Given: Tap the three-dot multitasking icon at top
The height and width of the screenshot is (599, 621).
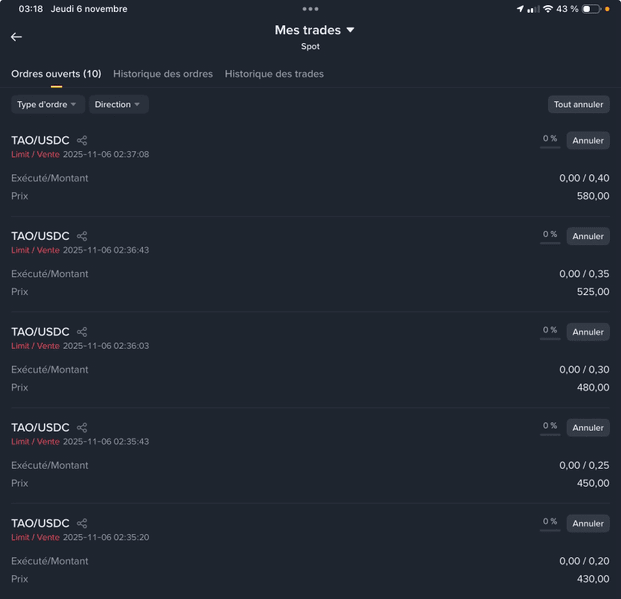Looking at the screenshot, I should pos(310,9).
